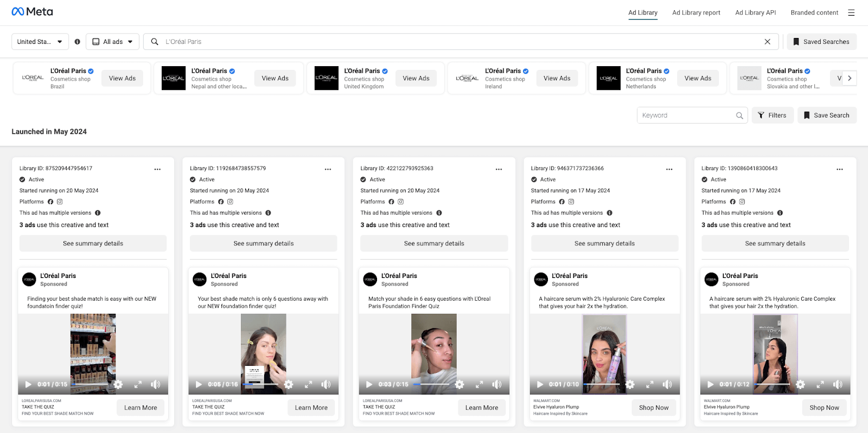The image size is (868, 433).
Task: Click the Keyword field magnifier icon
Action: click(739, 115)
